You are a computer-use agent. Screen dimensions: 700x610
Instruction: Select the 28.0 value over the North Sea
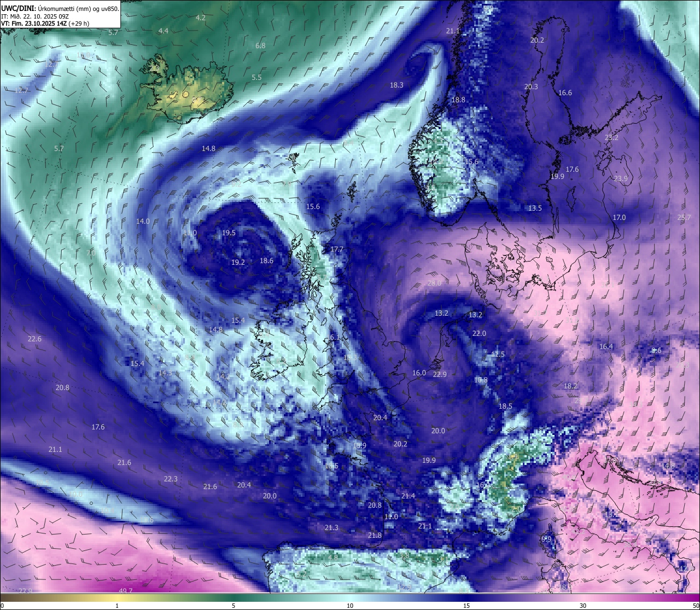click(434, 283)
